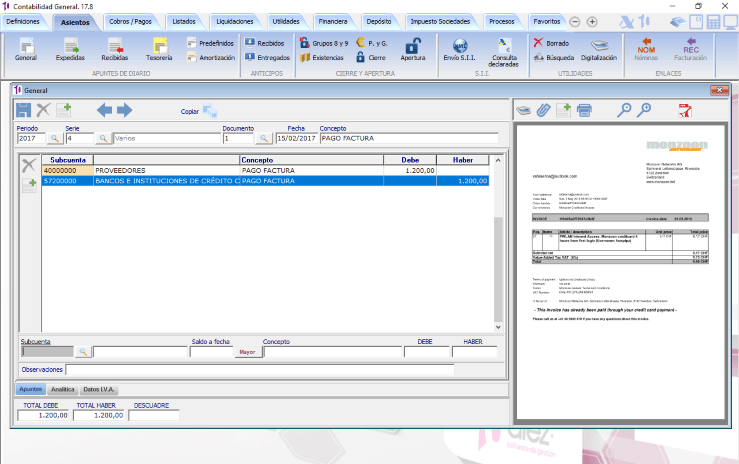
Task: Click the Apertura padlock icon
Action: click(x=413, y=49)
